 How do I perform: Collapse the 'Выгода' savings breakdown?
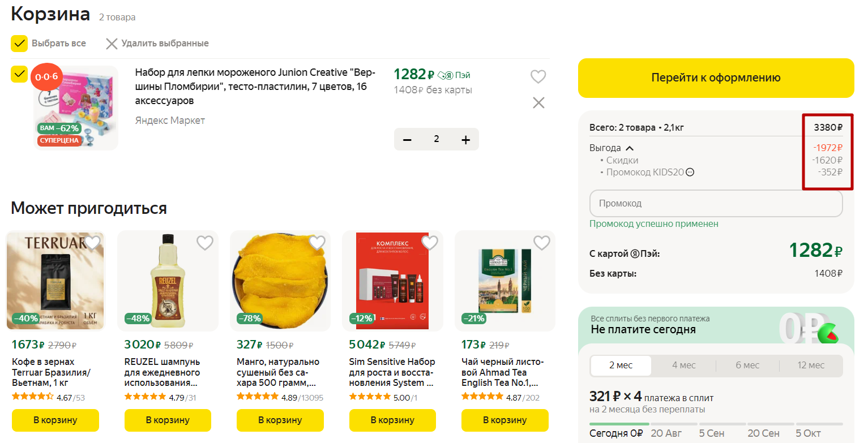pyautogui.click(x=629, y=148)
